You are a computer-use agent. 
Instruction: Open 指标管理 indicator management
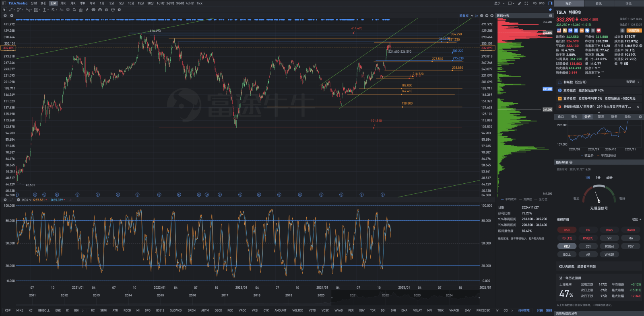coord(524,310)
